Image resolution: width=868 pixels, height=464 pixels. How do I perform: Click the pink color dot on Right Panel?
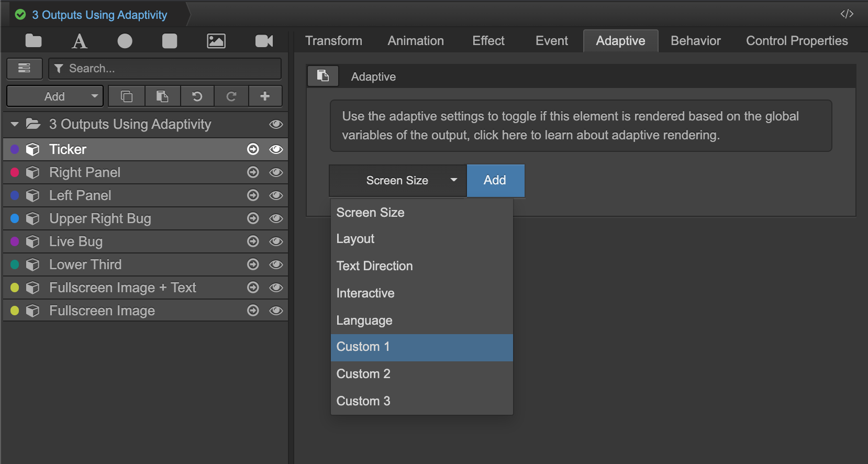coord(15,172)
